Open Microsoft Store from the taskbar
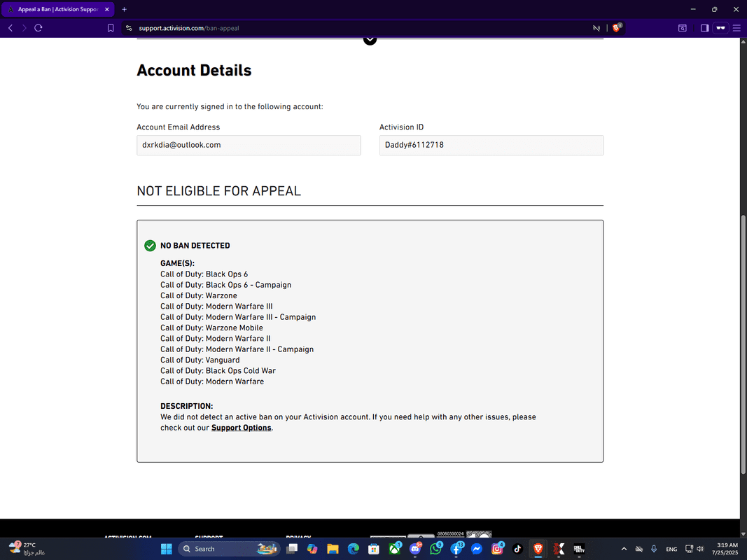747x560 pixels. pos(374,549)
